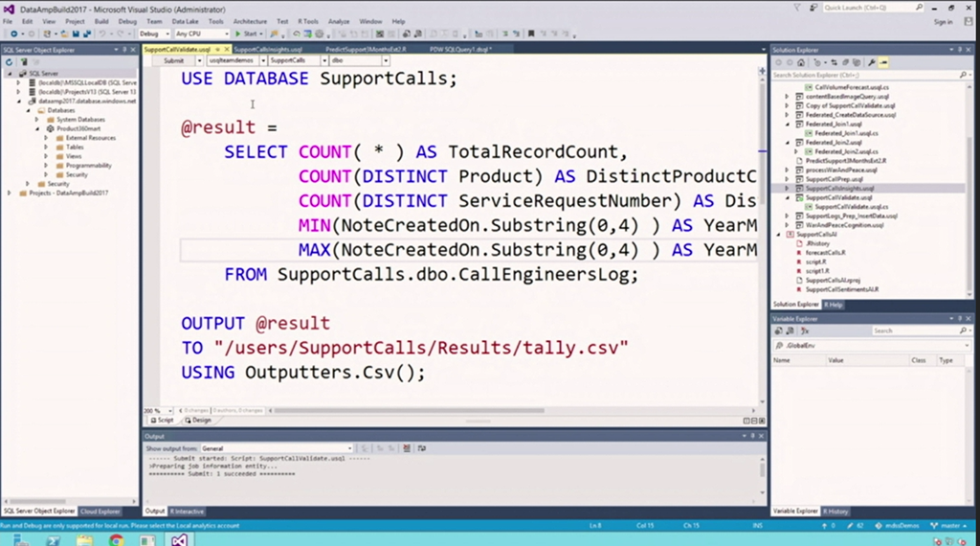Click the bookmark icon in main toolbar
This screenshot has height=546, width=980.
click(531, 34)
